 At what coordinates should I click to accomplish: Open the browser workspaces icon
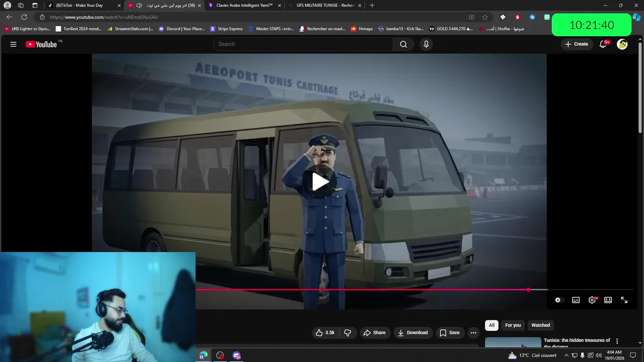[x=21, y=6]
